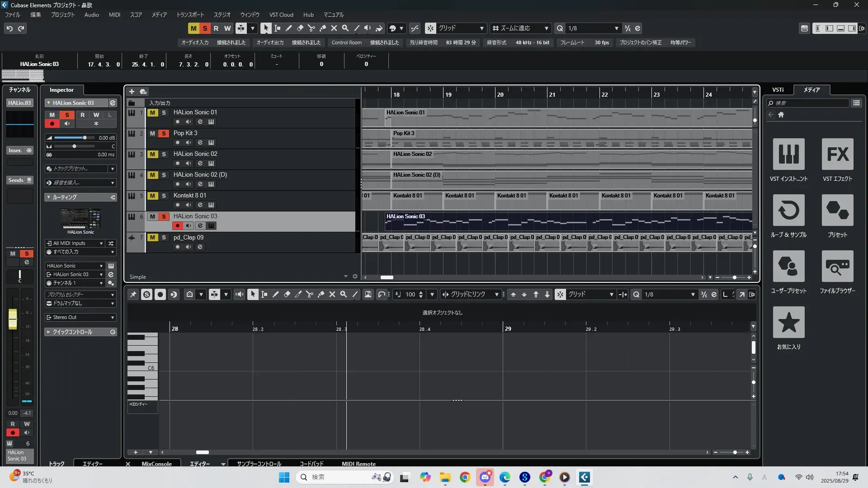Disable record enable on HALion Sonic 03 track
Screen dimensions: 868x488
pyautogui.click(x=178, y=225)
